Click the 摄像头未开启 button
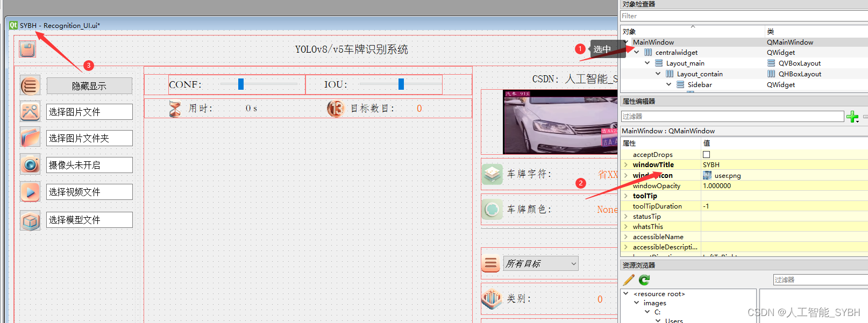The image size is (868, 323). tap(89, 165)
